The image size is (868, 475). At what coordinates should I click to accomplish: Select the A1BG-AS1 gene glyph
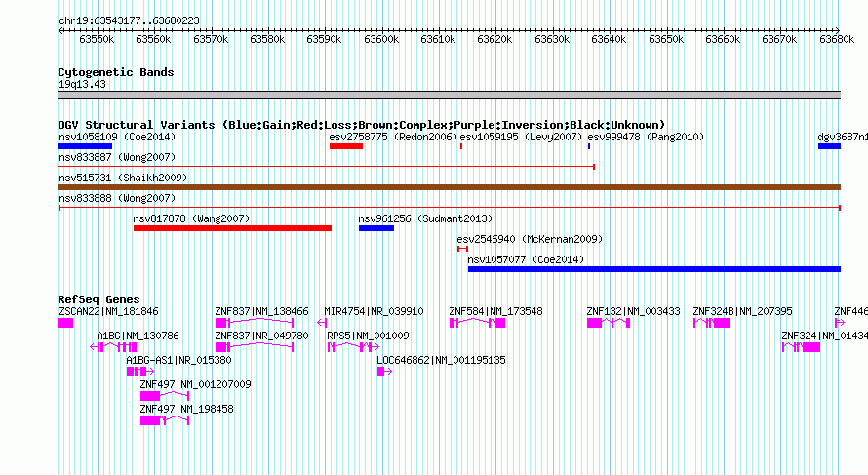point(140,372)
